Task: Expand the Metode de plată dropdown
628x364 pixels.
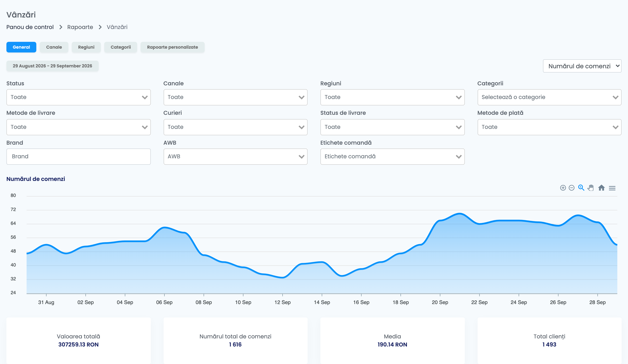Action: 549,127
